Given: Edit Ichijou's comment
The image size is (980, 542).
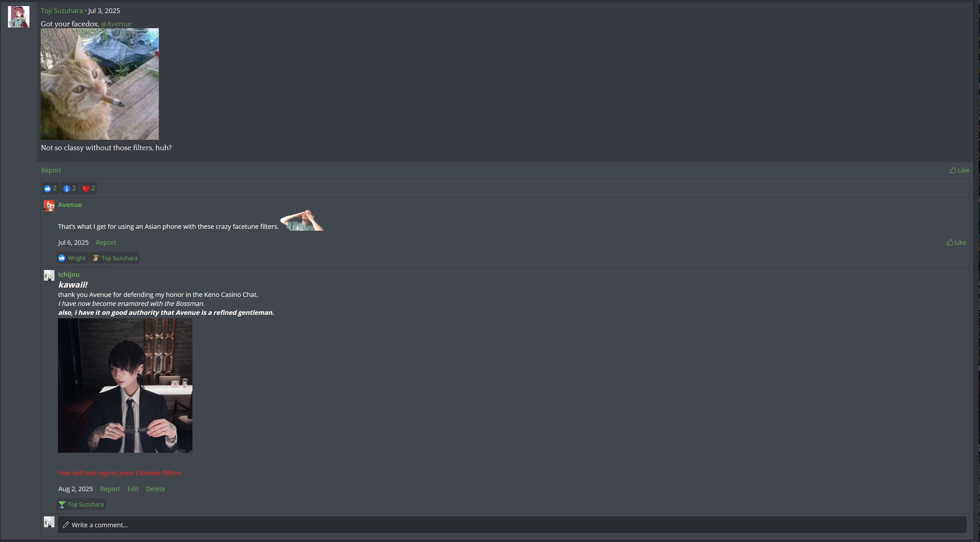Looking at the screenshot, I should click(133, 489).
